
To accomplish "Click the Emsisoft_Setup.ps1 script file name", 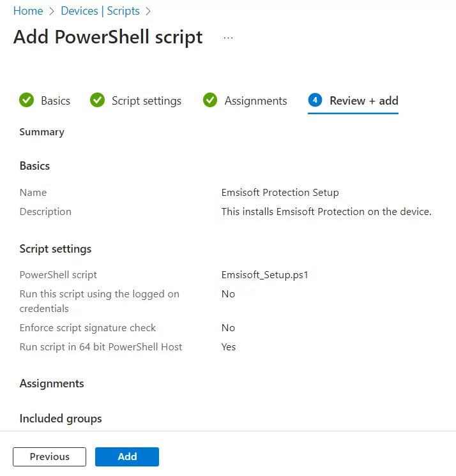I will tap(265, 275).
